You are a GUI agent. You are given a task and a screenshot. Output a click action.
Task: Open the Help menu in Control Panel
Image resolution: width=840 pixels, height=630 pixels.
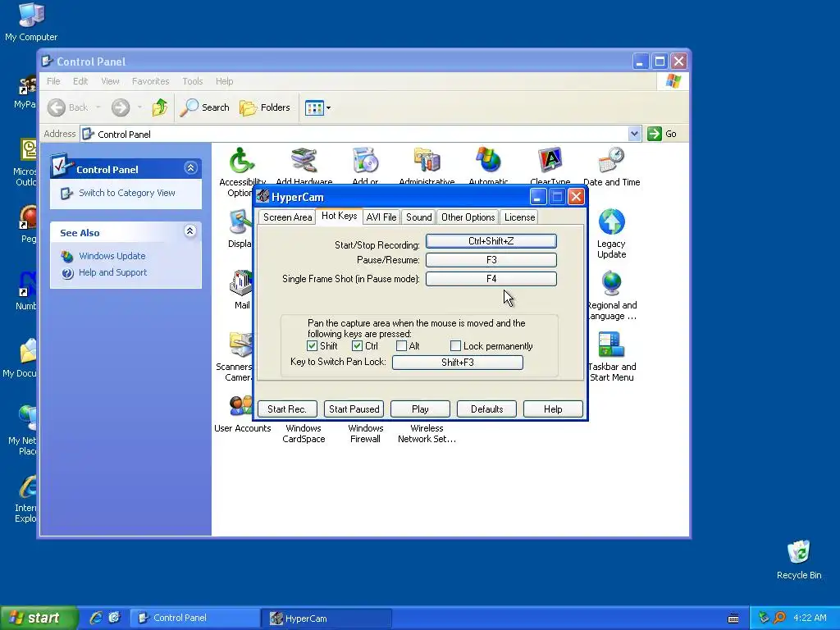coord(225,81)
